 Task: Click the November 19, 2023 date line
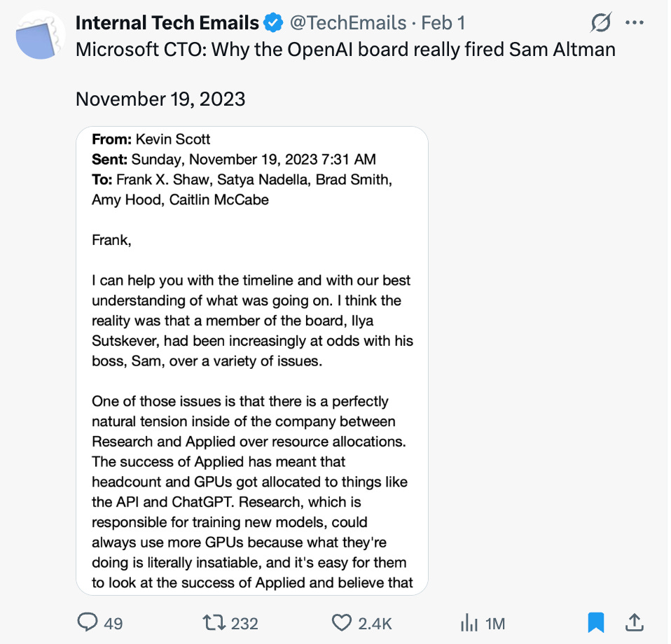tap(160, 99)
